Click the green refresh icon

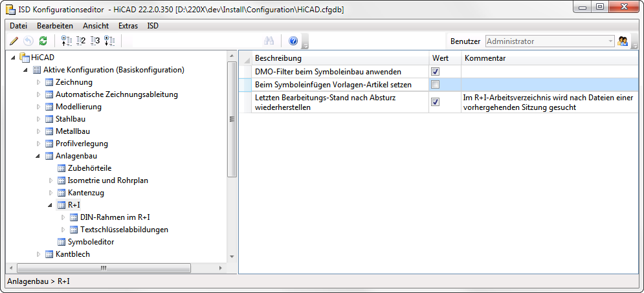click(43, 41)
